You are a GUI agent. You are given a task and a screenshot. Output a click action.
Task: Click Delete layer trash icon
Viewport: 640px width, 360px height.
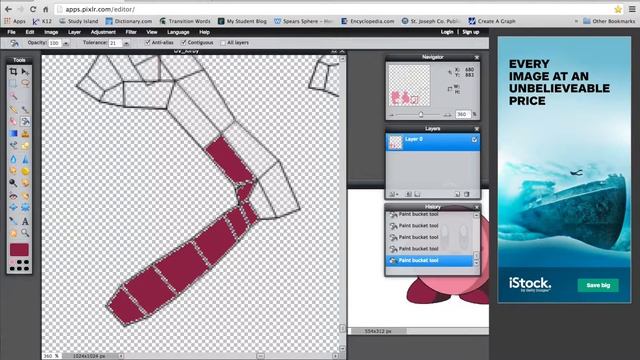pos(467,194)
